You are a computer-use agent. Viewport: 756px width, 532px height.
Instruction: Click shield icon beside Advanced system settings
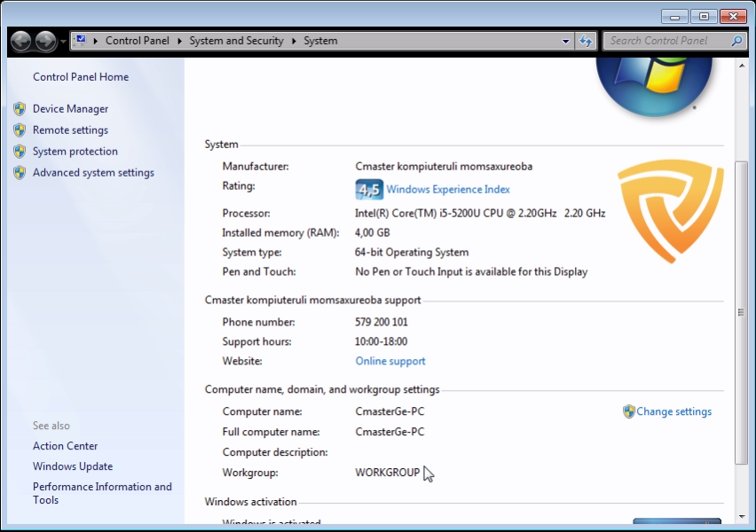pos(20,173)
